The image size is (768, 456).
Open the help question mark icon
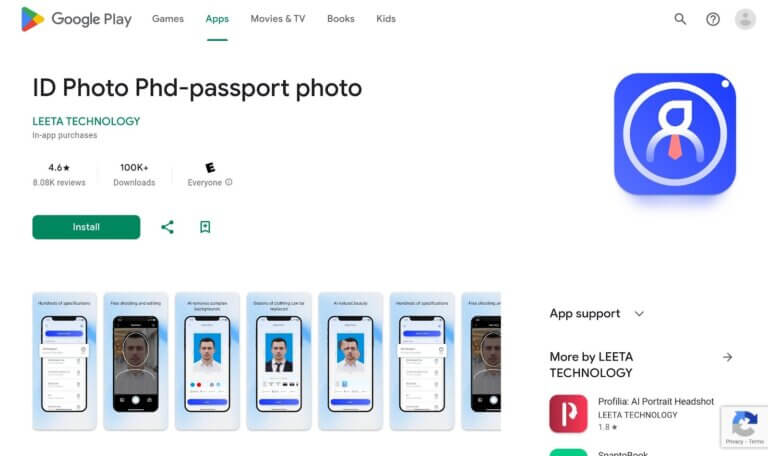coord(713,19)
